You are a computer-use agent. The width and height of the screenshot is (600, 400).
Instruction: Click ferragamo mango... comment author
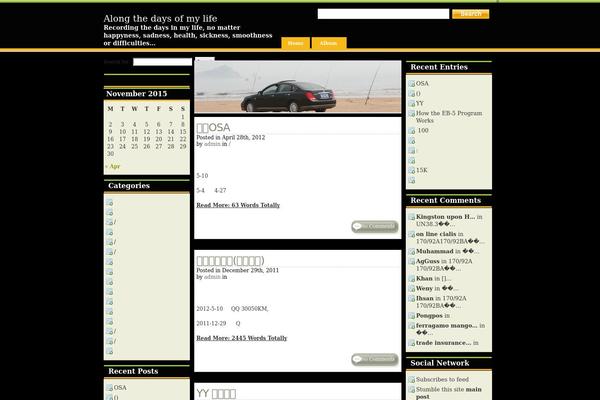(447, 326)
